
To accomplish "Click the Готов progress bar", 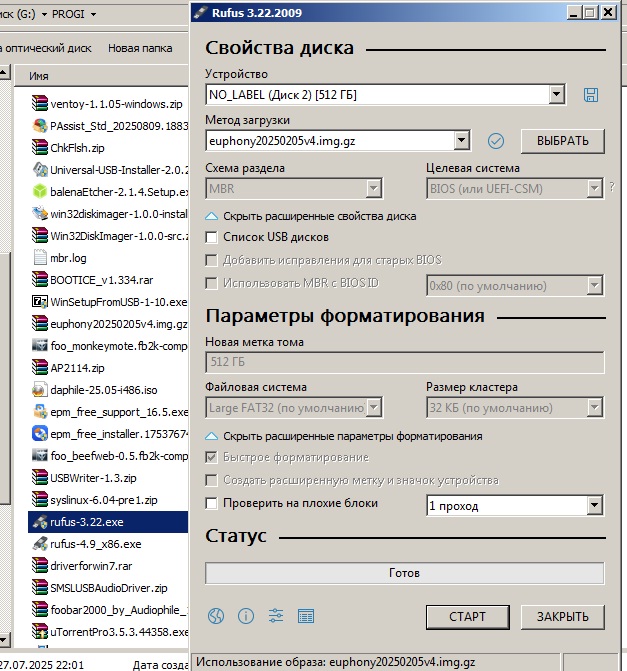I will click(x=404, y=573).
